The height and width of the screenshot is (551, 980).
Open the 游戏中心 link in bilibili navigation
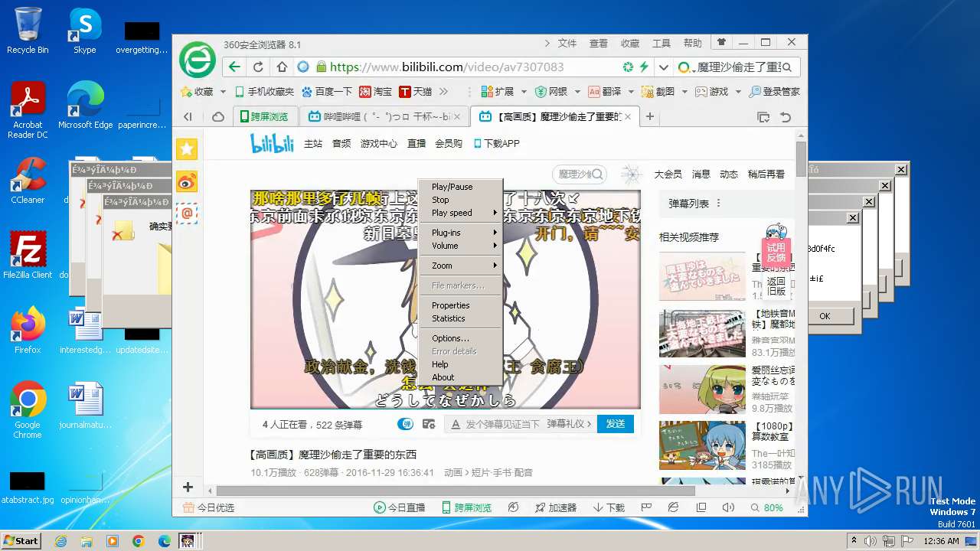click(379, 143)
